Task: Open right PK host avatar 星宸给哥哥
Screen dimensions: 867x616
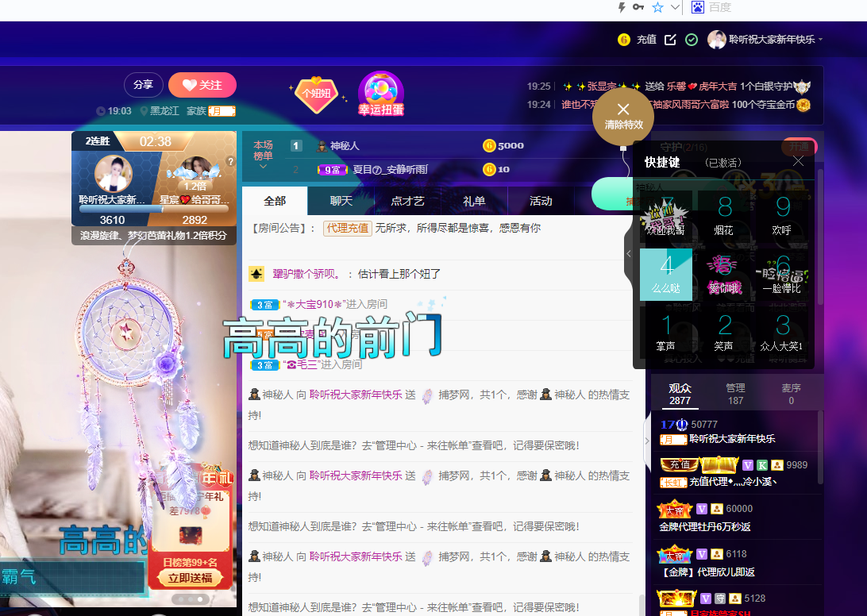Action: (194, 172)
